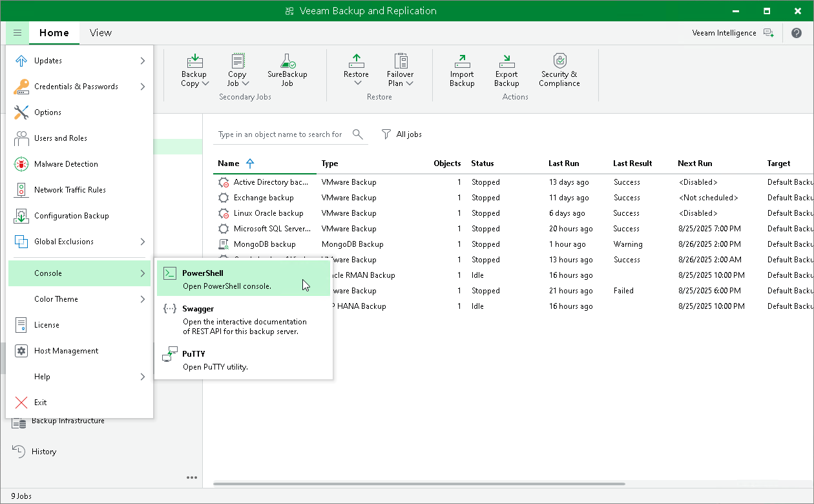The width and height of the screenshot is (814, 504).
Task: Open the Veeam Intelligence assistant
Action: pos(733,33)
